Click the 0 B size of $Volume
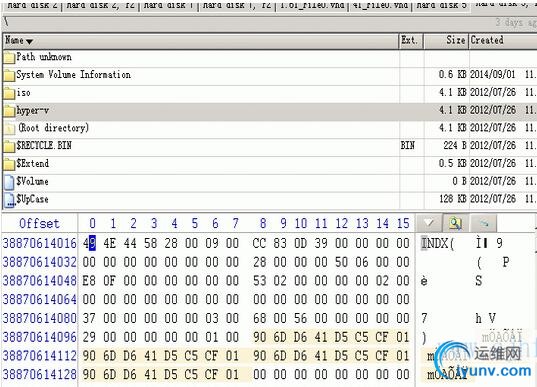The height and width of the screenshot is (387, 537). pos(460,182)
